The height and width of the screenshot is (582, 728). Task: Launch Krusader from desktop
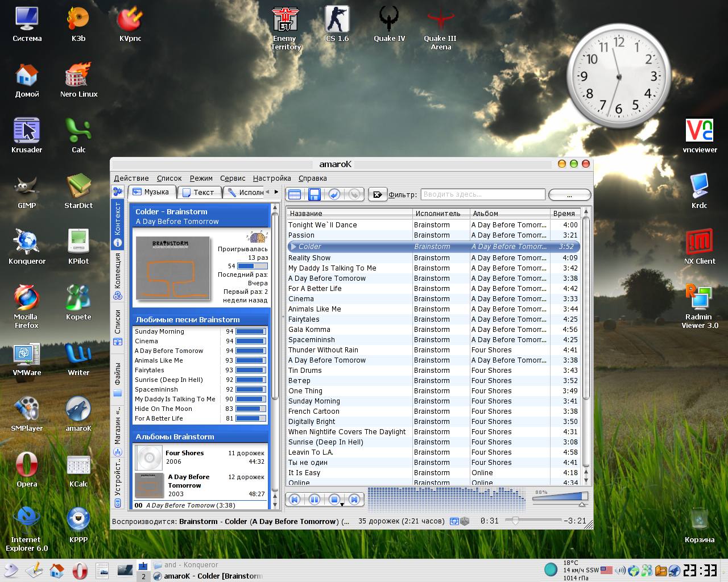click(x=27, y=135)
